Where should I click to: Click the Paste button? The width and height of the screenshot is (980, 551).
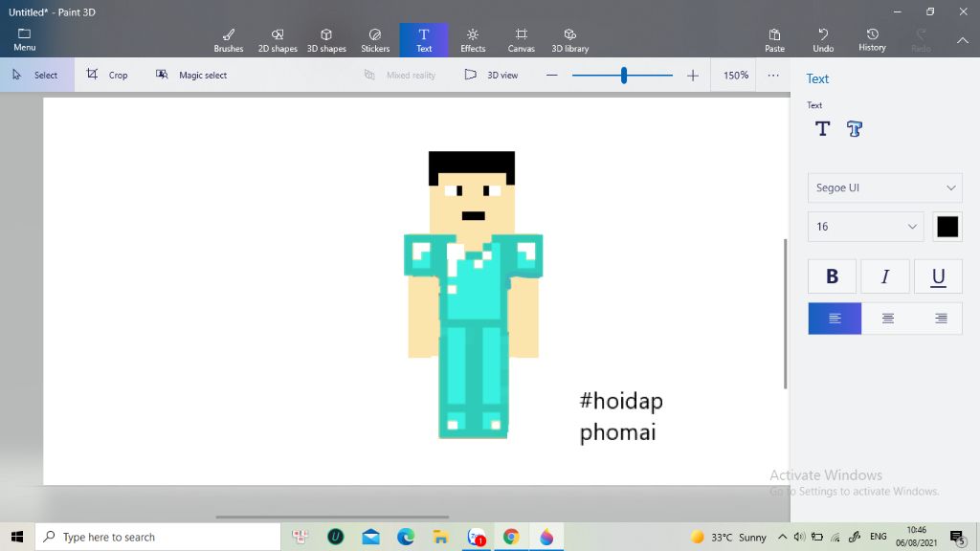click(x=774, y=40)
